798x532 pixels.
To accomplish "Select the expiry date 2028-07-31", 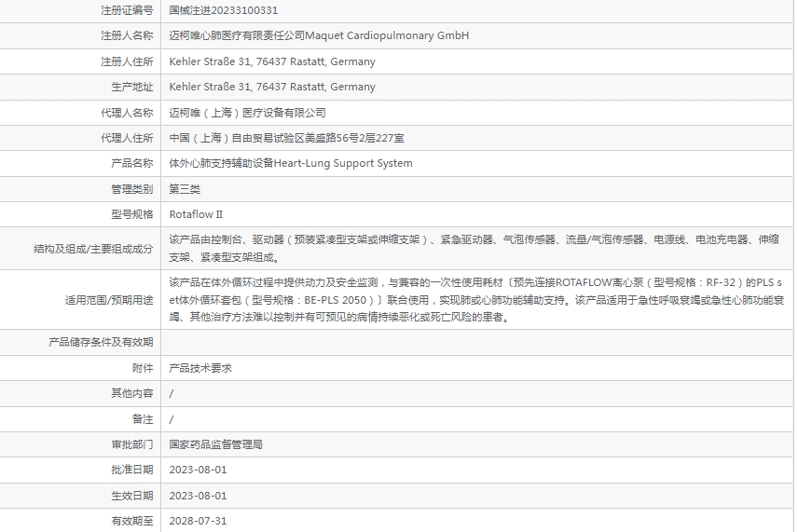I will 198,521.
